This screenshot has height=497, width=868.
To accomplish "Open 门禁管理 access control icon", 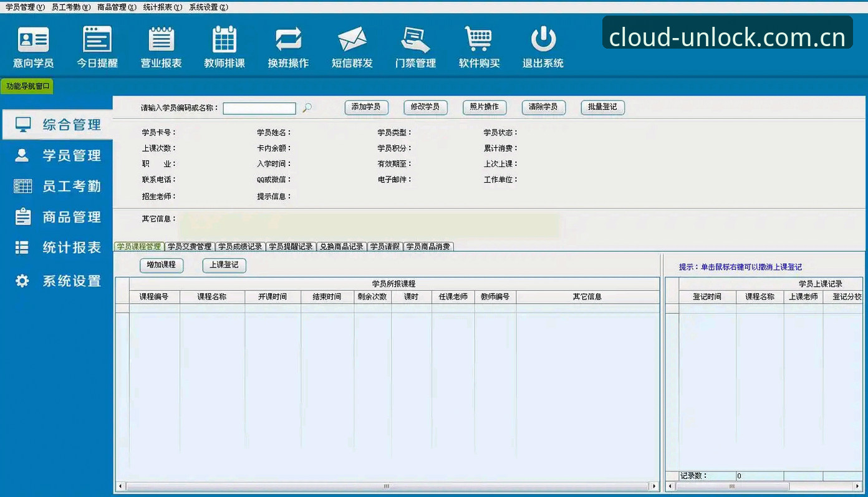I will tap(415, 47).
